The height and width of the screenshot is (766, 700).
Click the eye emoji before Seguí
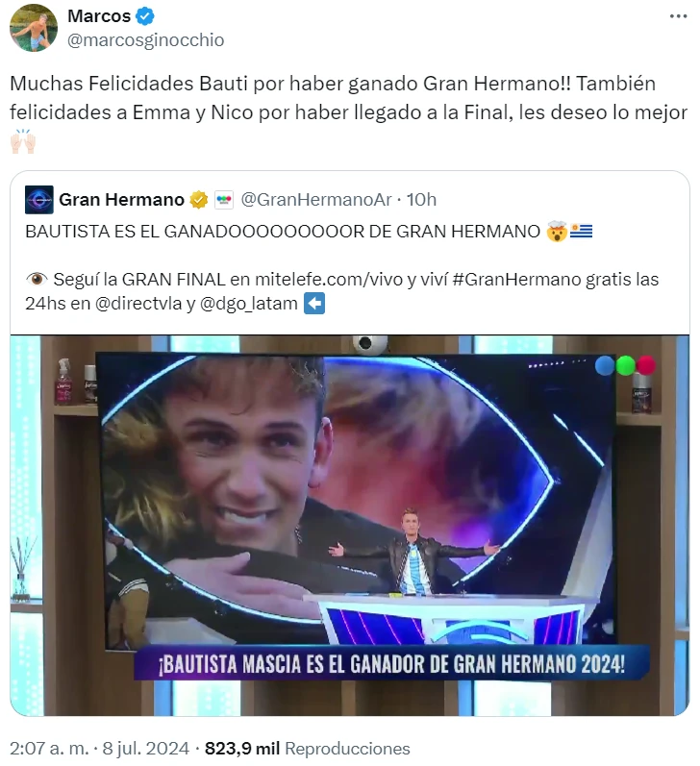click(x=37, y=280)
